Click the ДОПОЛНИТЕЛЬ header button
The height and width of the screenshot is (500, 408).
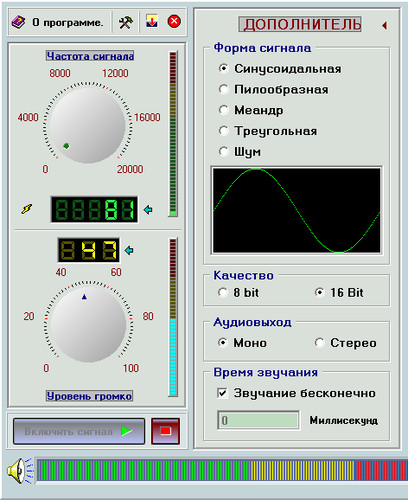click(x=300, y=24)
